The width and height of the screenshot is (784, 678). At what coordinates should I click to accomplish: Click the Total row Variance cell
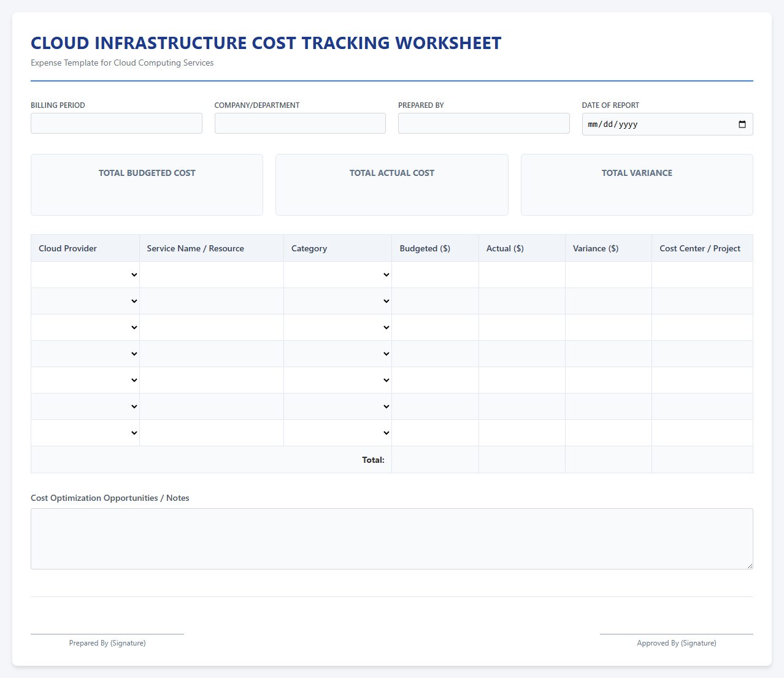609,460
